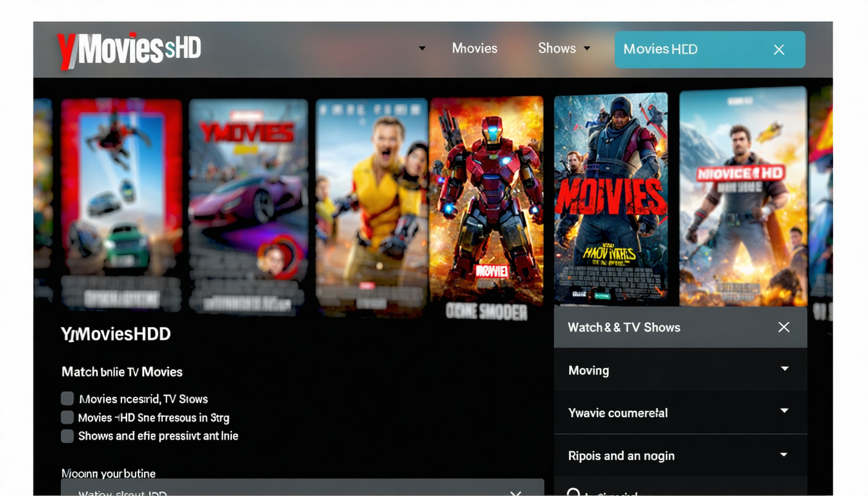The height and width of the screenshot is (496, 868).
Task: Toggle the Movies HD checkbox option
Action: (x=67, y=417)
